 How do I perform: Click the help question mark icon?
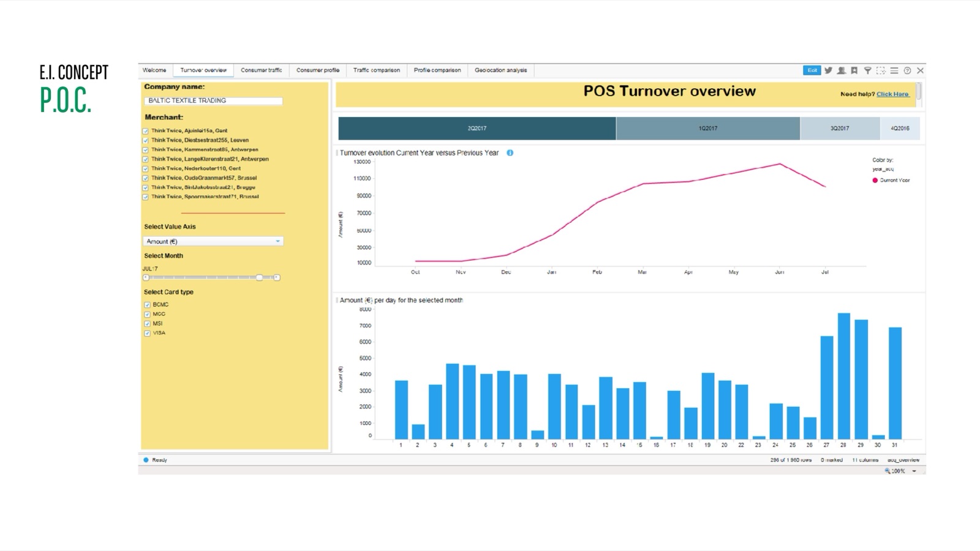[x=907, y=70]
